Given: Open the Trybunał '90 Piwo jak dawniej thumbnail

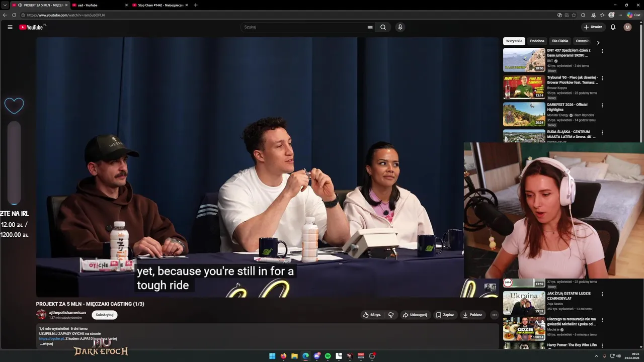Looking at the screenshot, I should [x=524, y=87].
